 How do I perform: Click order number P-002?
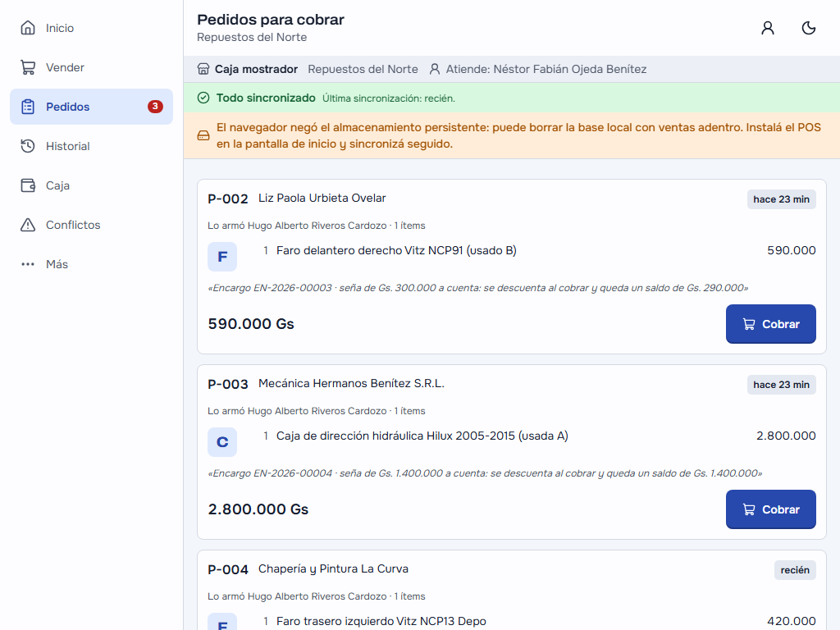[228, 199]
